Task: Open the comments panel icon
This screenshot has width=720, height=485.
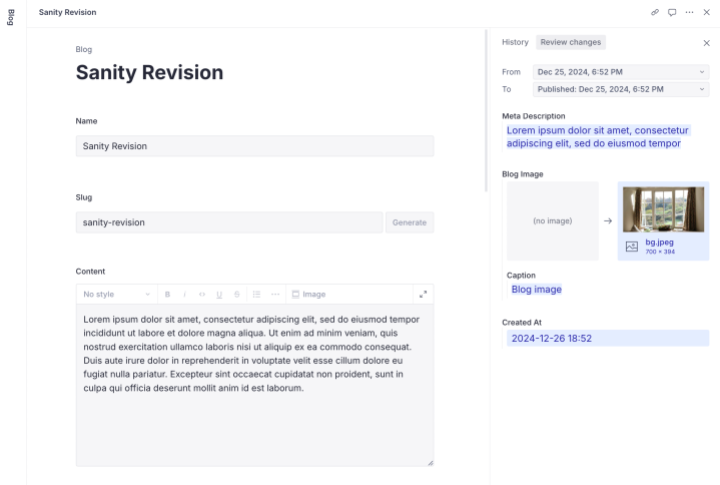Action: pos(672,12)
